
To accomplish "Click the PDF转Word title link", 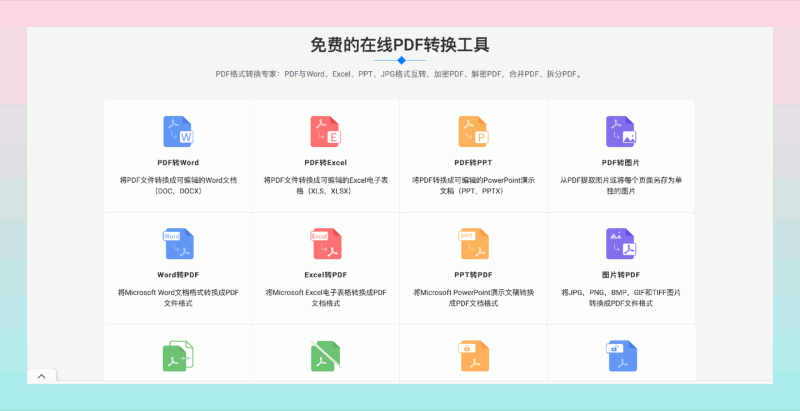I will (x=178, y=163).
